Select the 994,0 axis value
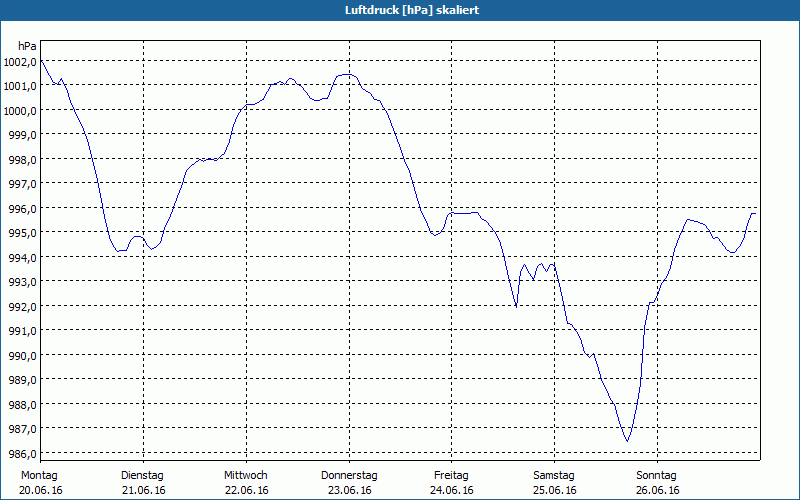800x500 pixels. [23, 258]
